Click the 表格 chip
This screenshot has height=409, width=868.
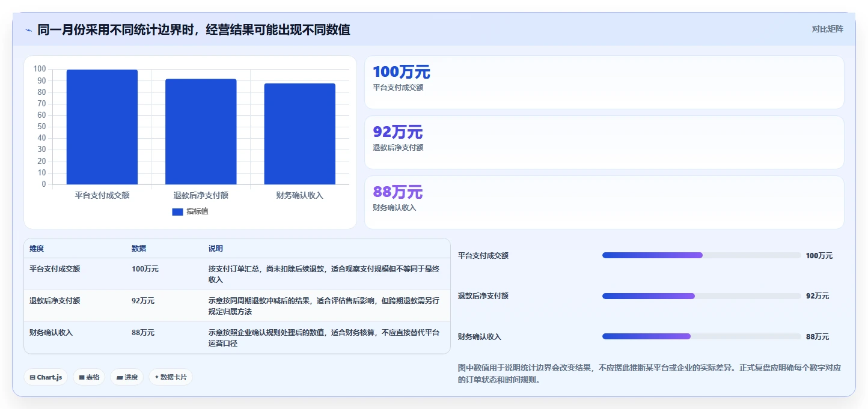point(89,377)
